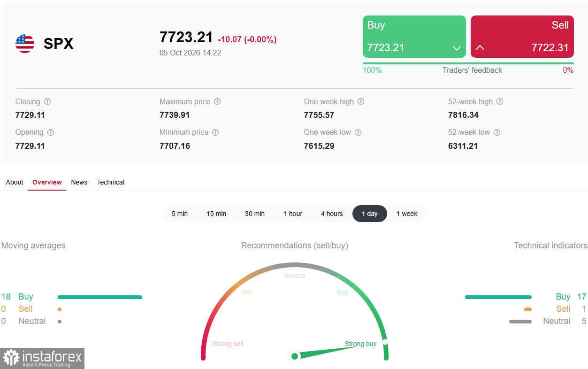Viewport: 588px width, 369px height.
Task: Open the Technical tab
Action: [x=111, y=182]
